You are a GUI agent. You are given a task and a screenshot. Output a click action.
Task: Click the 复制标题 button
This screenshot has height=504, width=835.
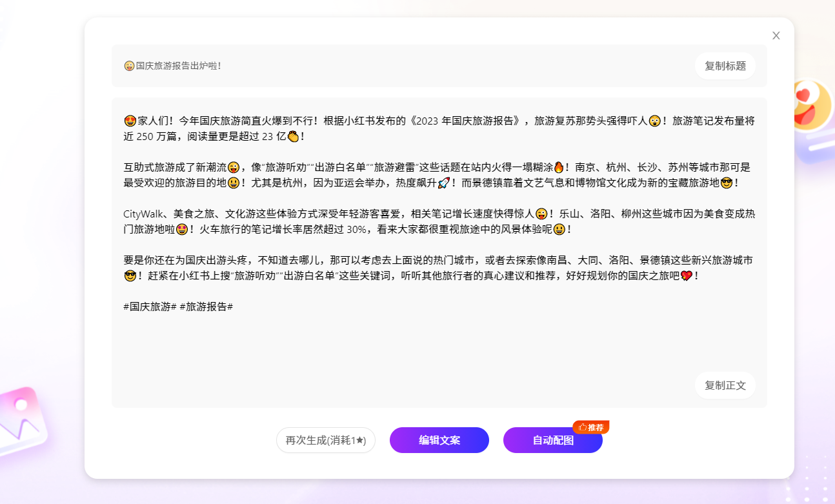(725, 66)
